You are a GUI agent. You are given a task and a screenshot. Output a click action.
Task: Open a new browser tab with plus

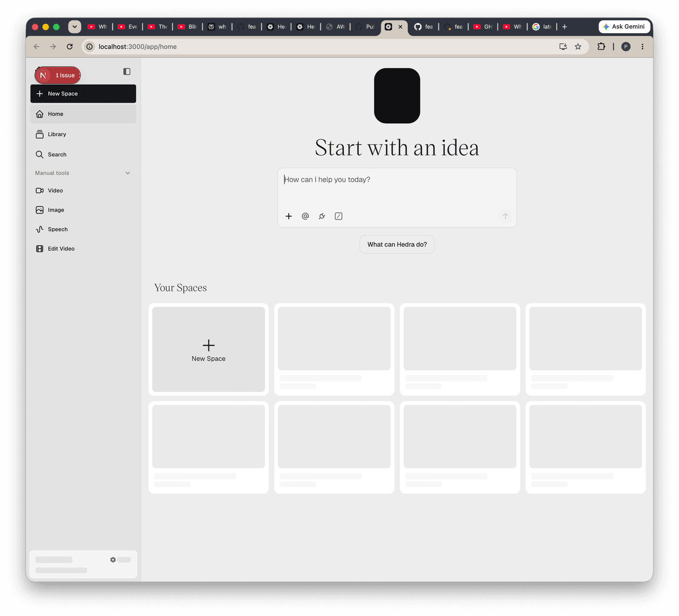tap(564, 27)
